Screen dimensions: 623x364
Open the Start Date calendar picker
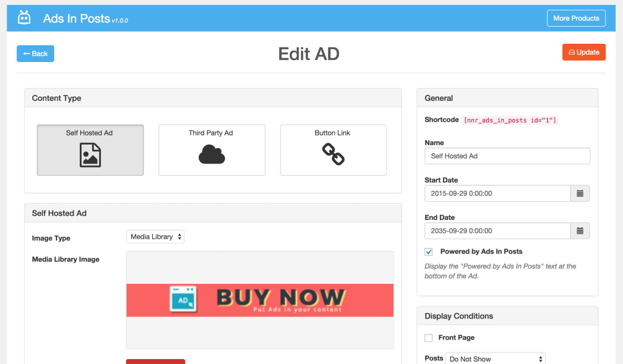580,193
